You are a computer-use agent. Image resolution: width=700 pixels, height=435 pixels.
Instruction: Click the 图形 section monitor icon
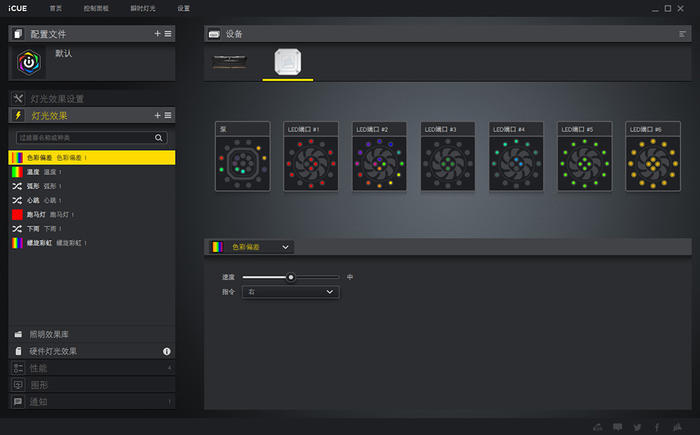pos(18,385)
